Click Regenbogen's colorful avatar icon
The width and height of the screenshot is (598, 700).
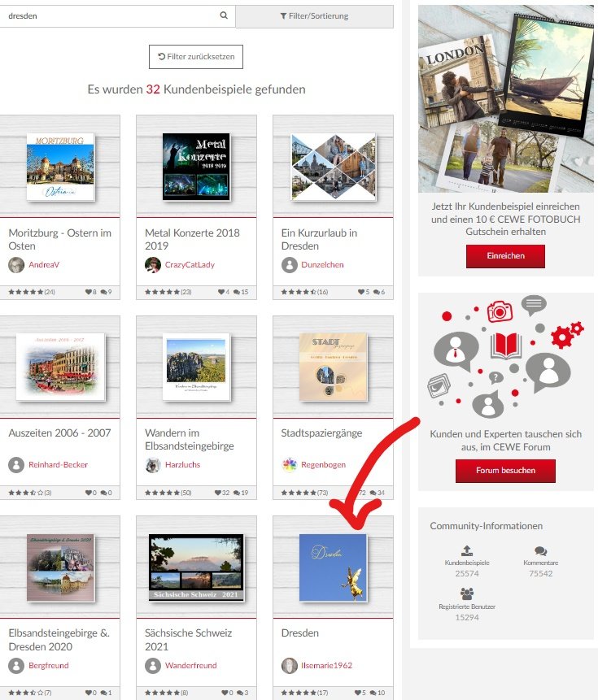[290, 465]
